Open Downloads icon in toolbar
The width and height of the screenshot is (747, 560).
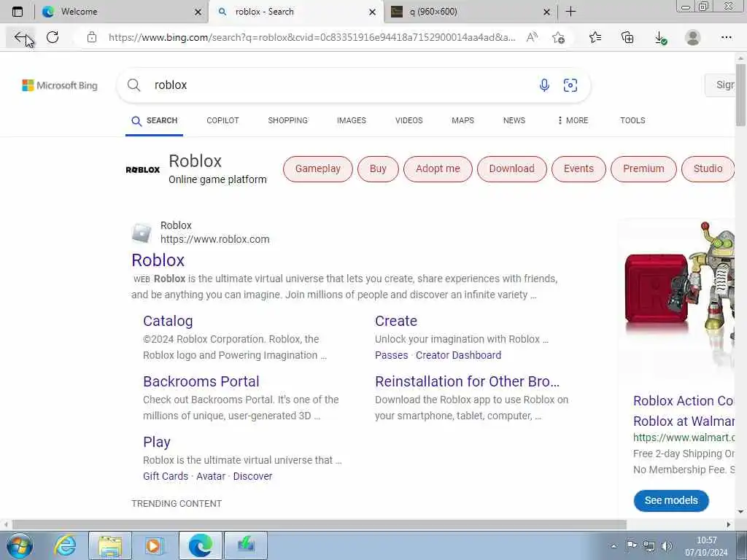click(x=660, y=38)
